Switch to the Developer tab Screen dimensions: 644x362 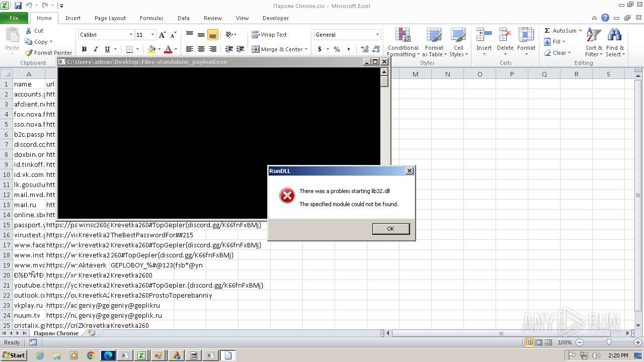point(276,18)
